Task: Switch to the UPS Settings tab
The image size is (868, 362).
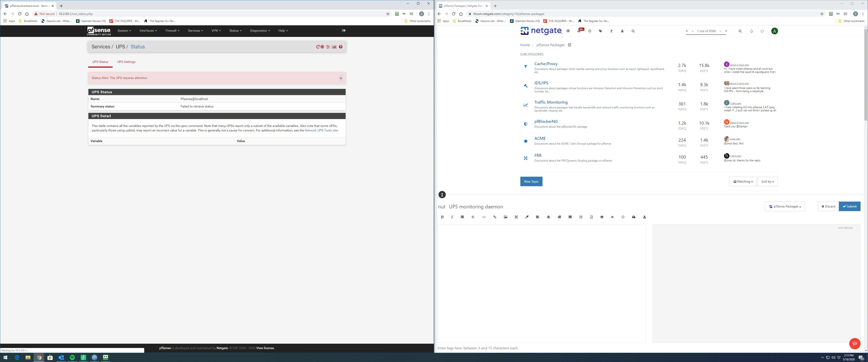Action: tap(126, 62)
